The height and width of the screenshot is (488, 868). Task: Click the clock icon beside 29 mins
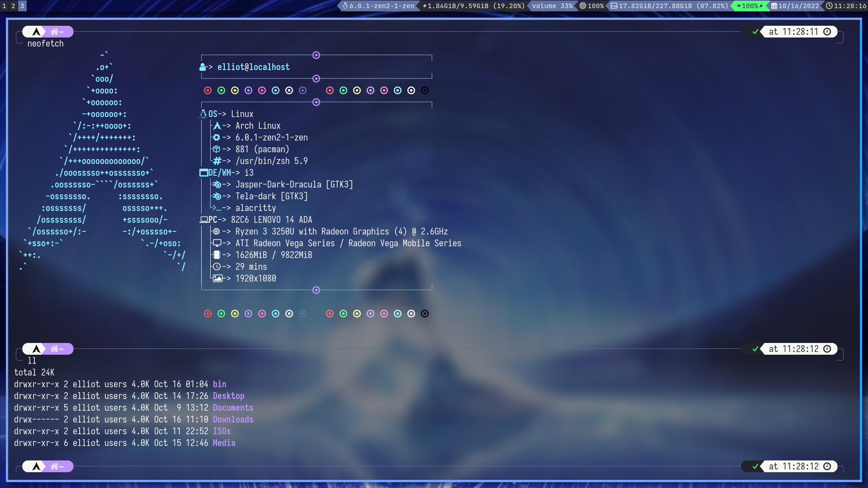click(x=217, y=267)
